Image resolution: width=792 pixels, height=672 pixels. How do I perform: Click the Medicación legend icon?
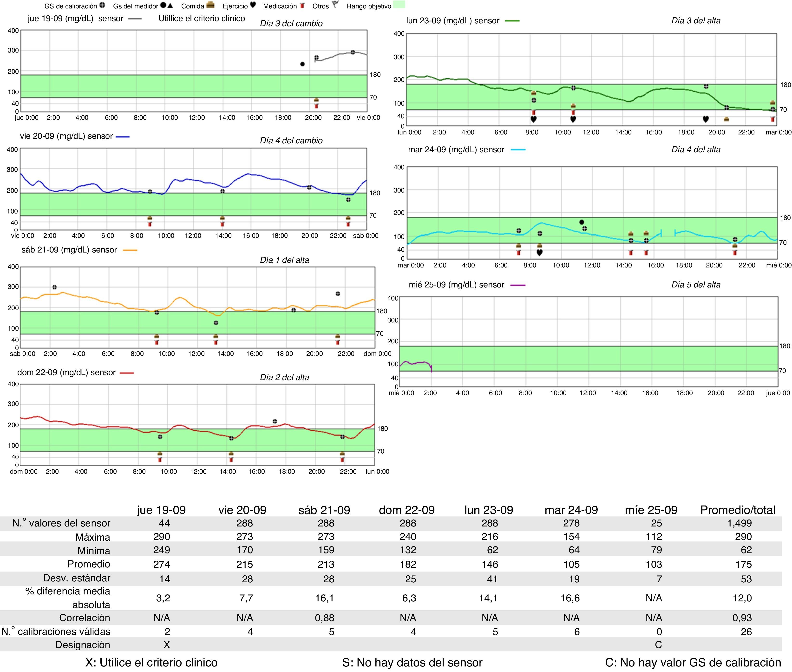point(302,6)
